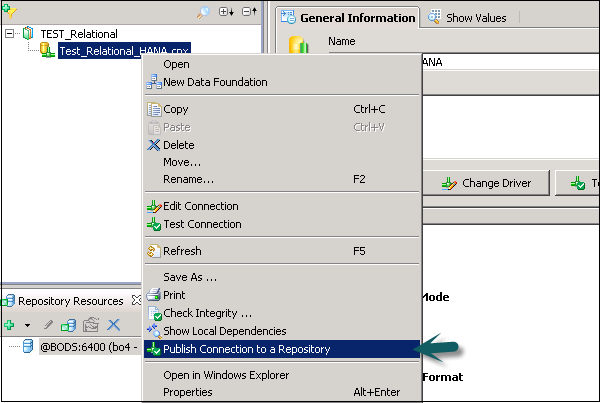Image resolution: width=600 pixels, height=403 pixels.
Task: Open the dropdown arrow beside insert session
Action: [27, 325]
